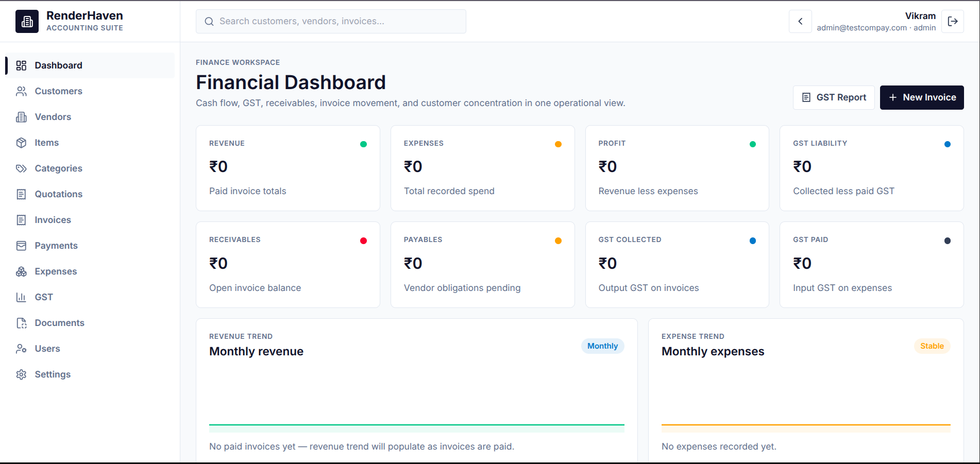Click the Categories tags icon

point(21,168)
